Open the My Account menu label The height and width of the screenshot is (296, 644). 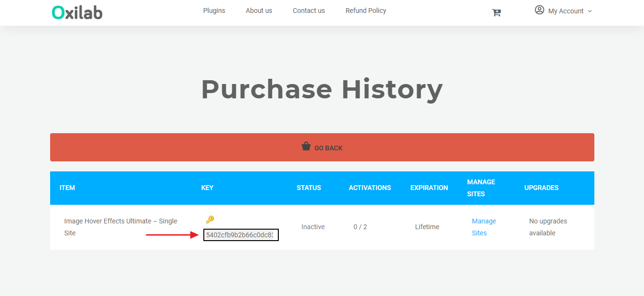coord(566,11)
